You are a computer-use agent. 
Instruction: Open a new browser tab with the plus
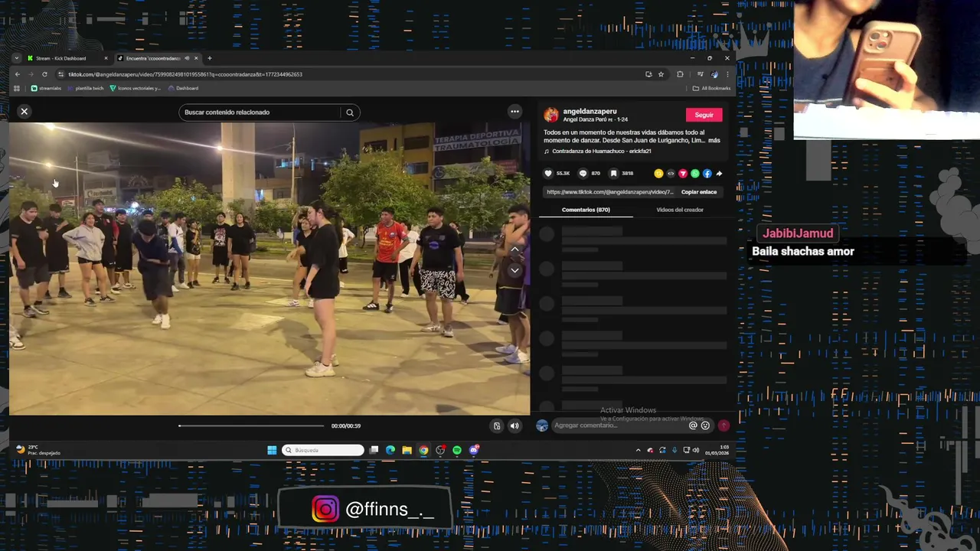coord(209,58)
